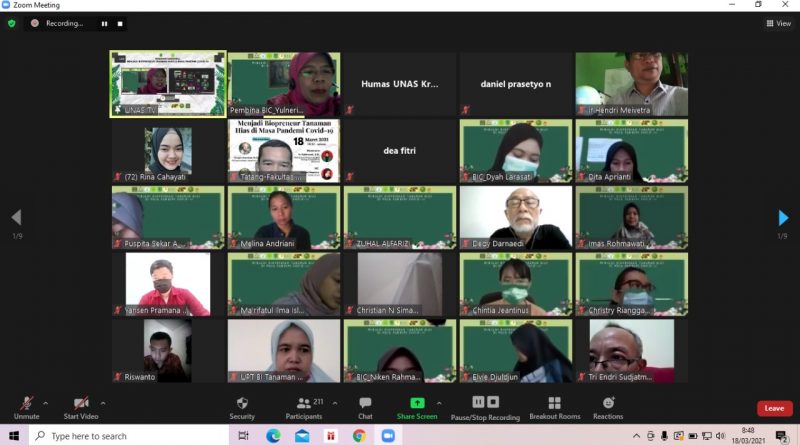Select BIC_Niken Rahma video tile
The image size is (800, 445).
[x=399, y=351]
